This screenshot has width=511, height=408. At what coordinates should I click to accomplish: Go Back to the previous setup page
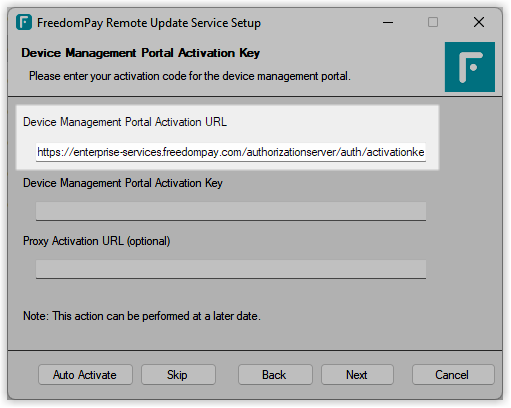(275, 375)
